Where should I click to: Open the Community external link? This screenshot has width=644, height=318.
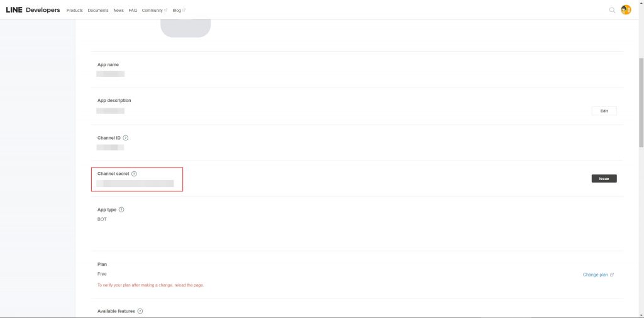tap(154, 11)
